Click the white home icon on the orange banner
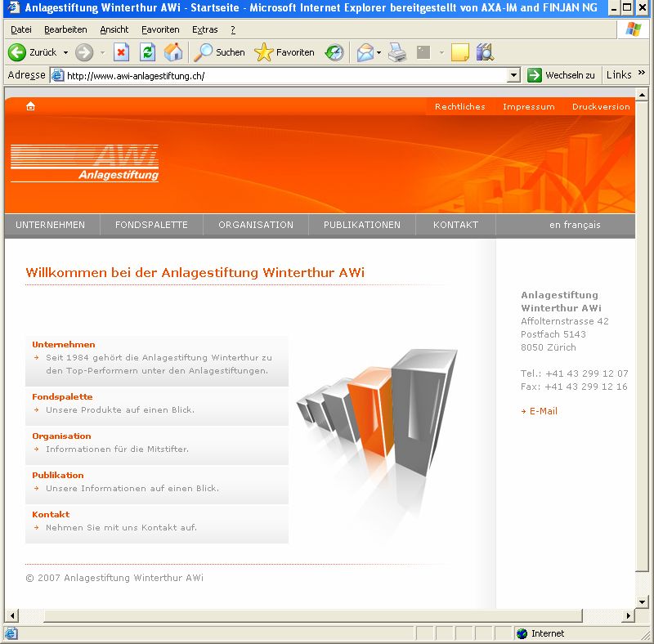Screen dimensions: 654x644 coord(30,106)
